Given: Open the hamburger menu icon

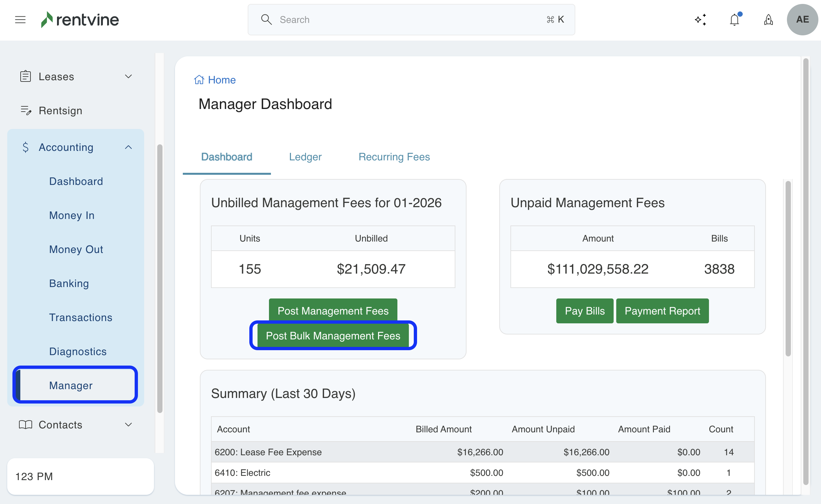Looking at the screenshot, I should click(x=20, y=20).
